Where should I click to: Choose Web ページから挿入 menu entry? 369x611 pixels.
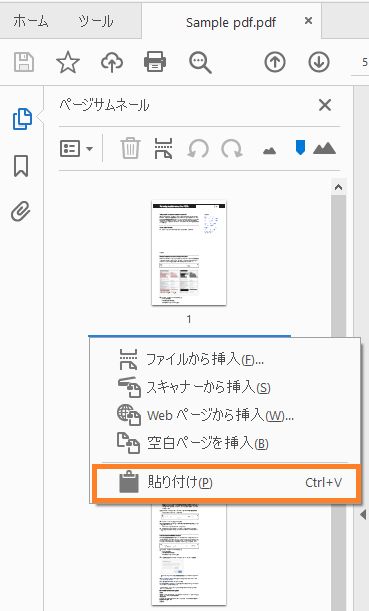(x=225, y=415)
